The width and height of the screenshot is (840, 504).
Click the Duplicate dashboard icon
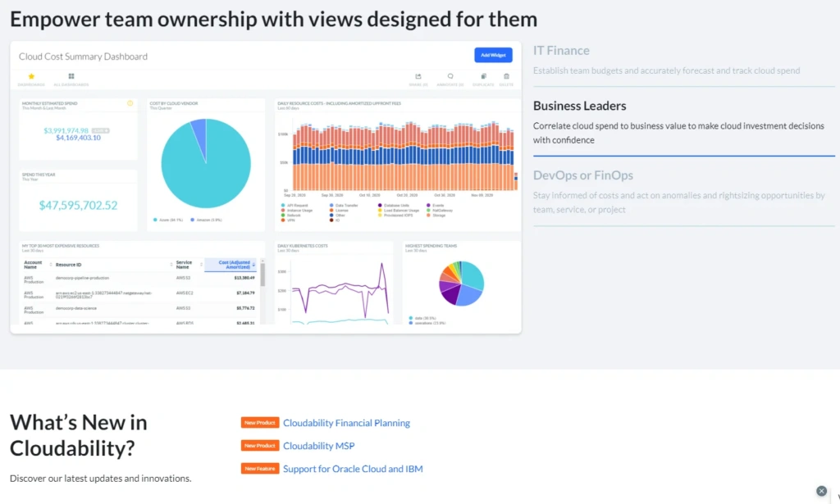483,76
